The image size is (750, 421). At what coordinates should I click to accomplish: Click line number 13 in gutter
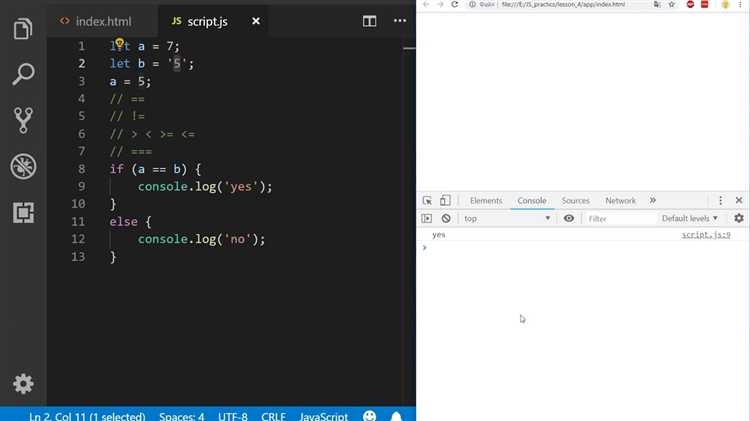tap(78, 257)
